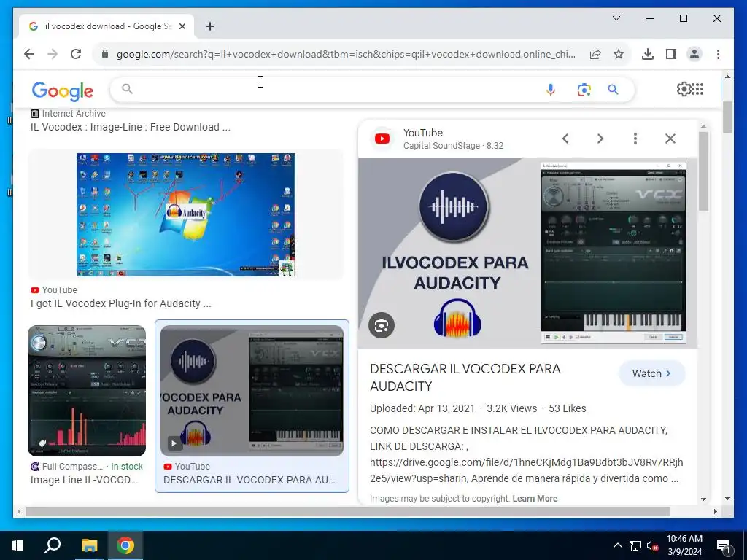
Task: Click the Chrome taskbar icon
Action: point(125,545)
